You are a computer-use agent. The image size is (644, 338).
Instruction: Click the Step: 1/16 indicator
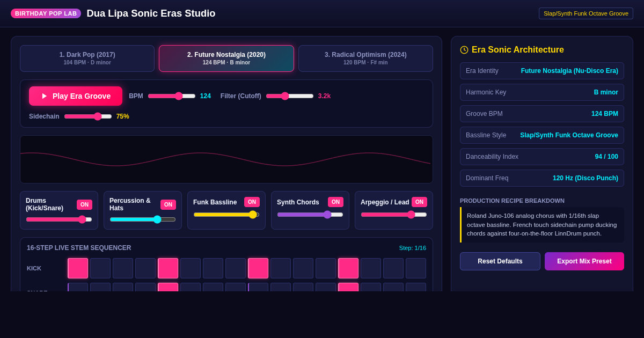coord(413,248)
